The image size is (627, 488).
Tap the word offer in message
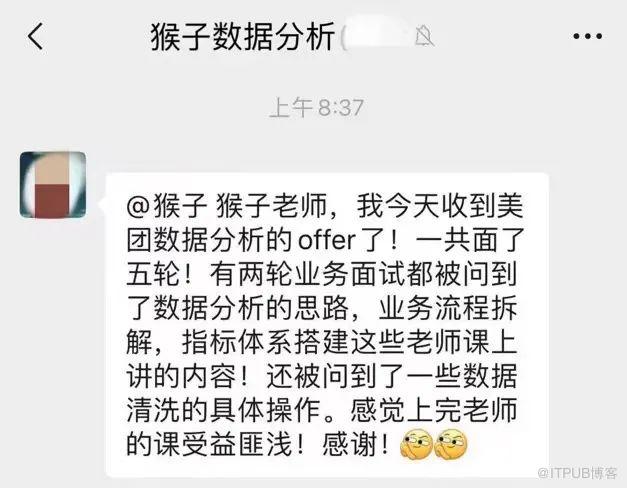(327, 241)
